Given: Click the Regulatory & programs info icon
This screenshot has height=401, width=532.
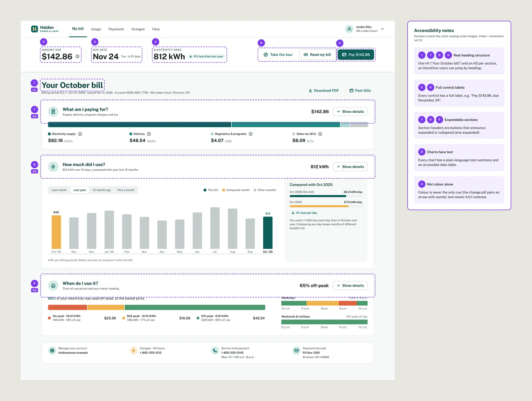Looking at the screenshot, I should coord(251,134).
